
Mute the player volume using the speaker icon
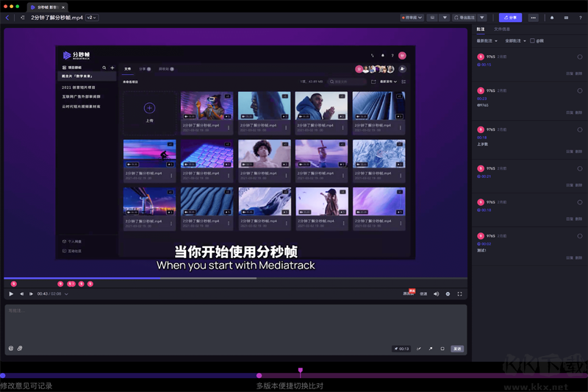436,293
